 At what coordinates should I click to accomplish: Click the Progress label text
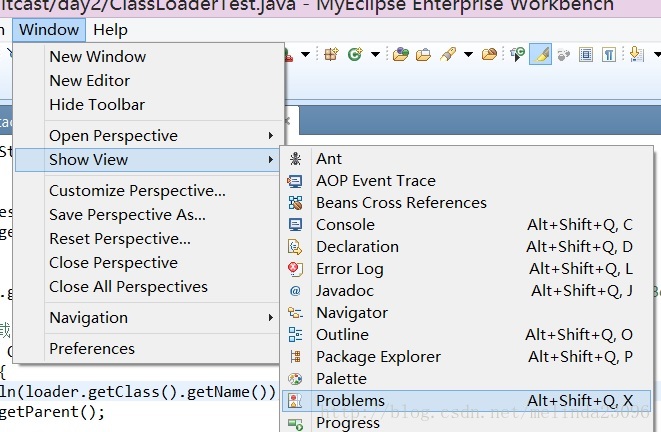pyautogui.click(x=348, y=423)
